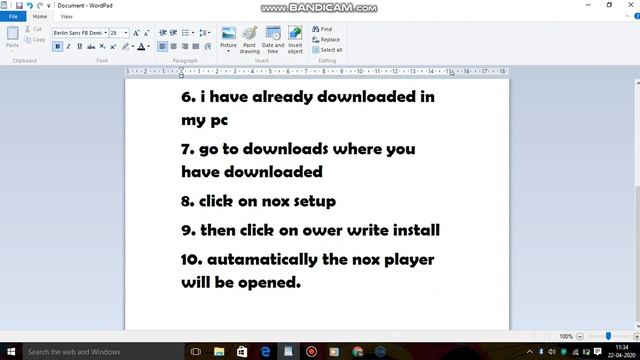
Task: Toggle strikethrough formatting
Action: [91, 47]
